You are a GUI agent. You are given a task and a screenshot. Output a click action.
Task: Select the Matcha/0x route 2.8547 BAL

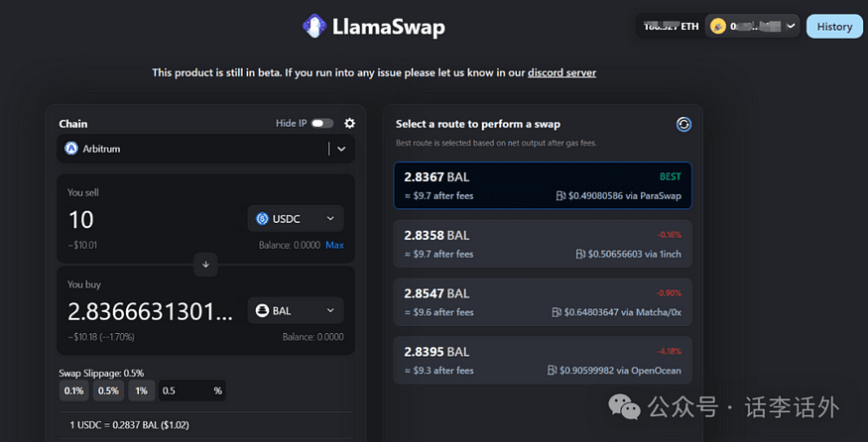coord(543,302)
